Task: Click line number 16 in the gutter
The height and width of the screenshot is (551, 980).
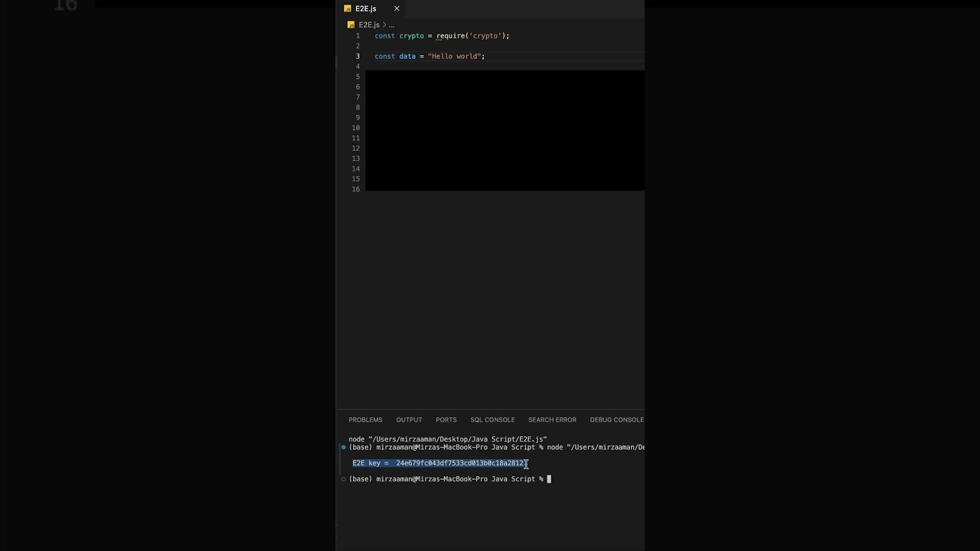Action: tap(356, 189)
